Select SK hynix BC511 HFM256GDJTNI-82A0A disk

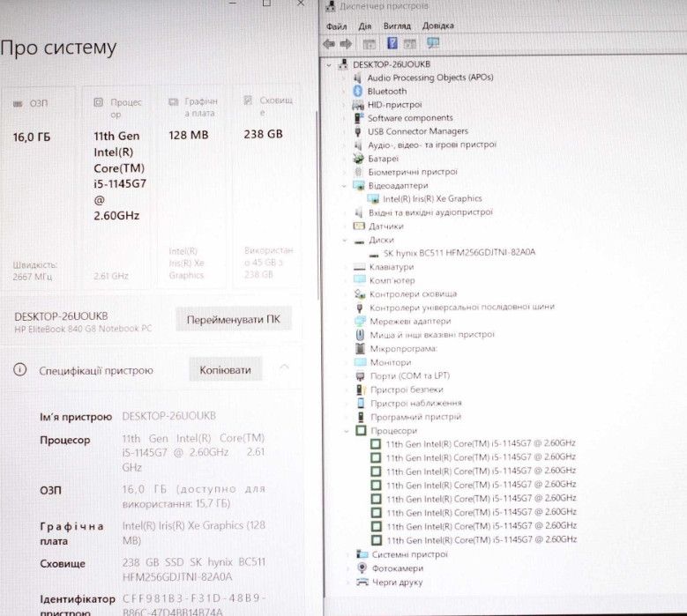click(459, 253)
